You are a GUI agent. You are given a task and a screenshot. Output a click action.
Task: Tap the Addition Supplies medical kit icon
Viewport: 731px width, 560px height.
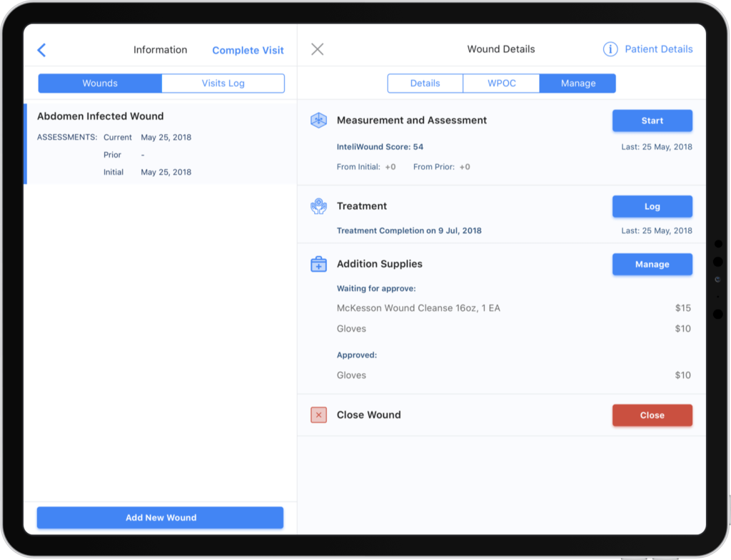click(319, 264)
